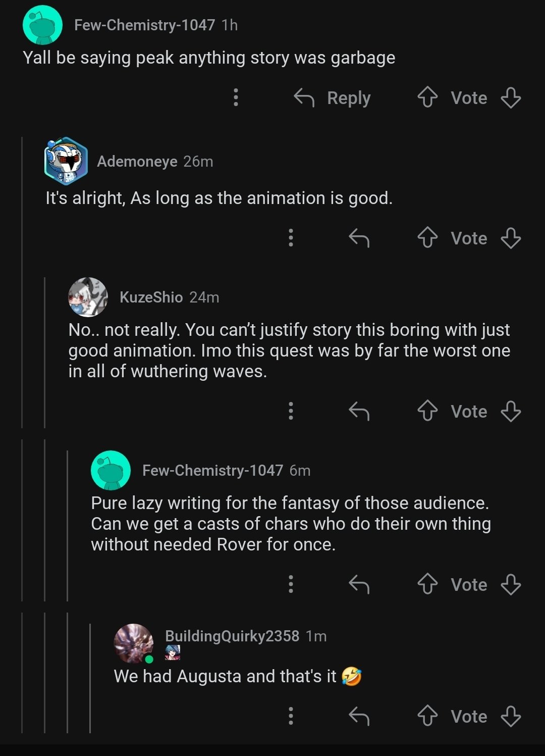Upvote Ademoneye's animation comment
Viewport: 545px width, 756px height.
[427, 238]
